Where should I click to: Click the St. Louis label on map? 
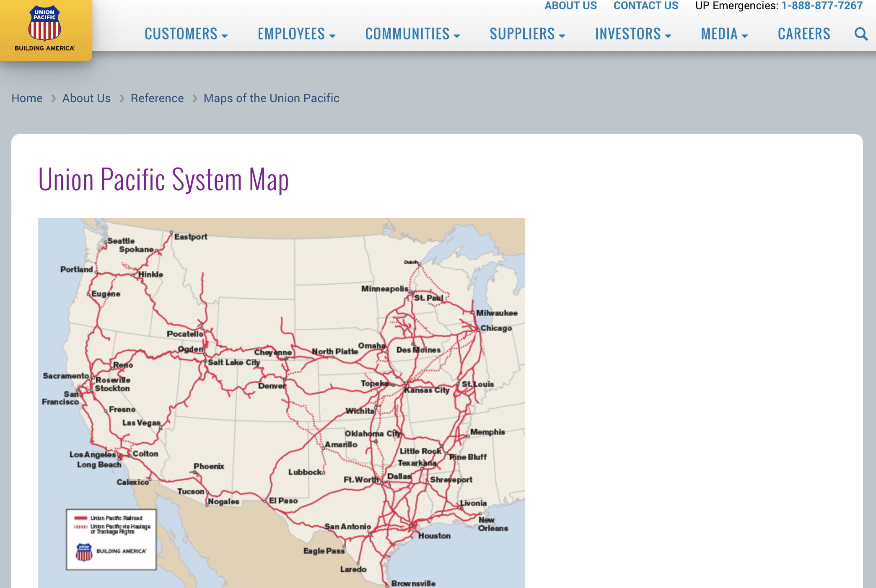tap(478, 384)
